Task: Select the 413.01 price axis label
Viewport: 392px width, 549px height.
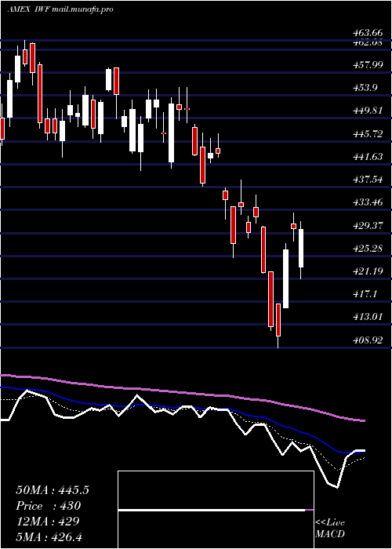Action: (x=368, y=317)
